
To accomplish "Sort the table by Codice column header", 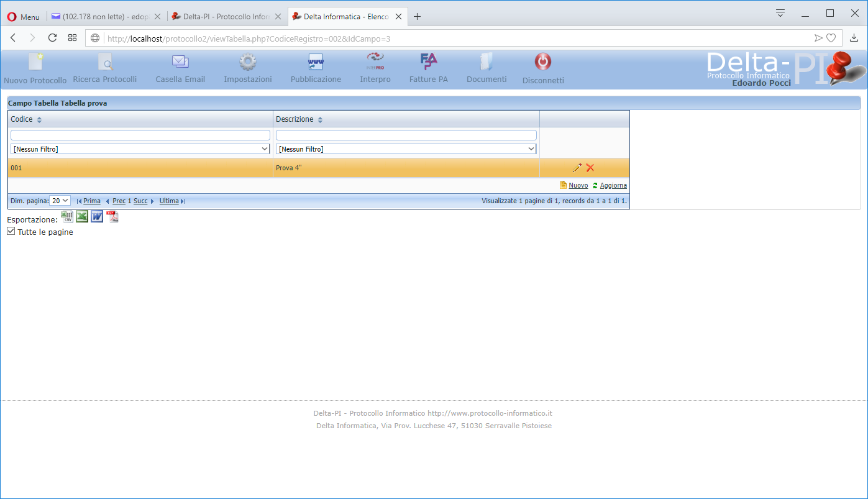I will tap(22, 119).
